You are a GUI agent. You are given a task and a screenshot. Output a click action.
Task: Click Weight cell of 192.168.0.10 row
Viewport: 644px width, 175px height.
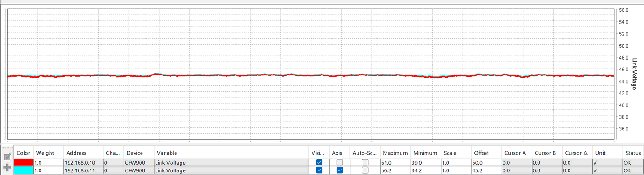pos(49,162)
